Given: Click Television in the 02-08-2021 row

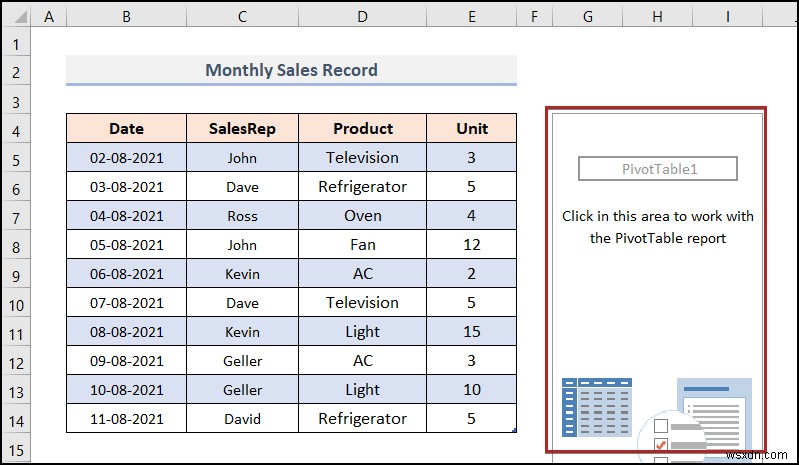Looking at the screenshot, I should point(362,157).
